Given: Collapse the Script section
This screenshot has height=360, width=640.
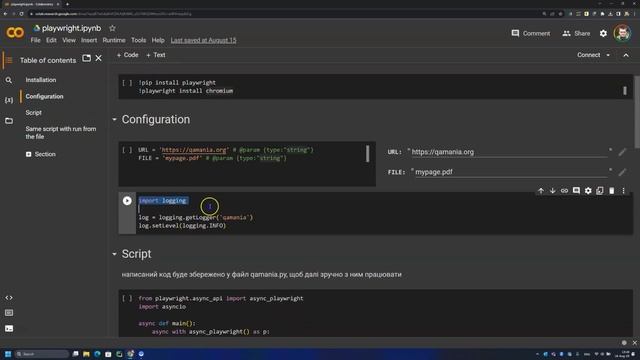Looking at the screenshot, I should click(x=114, y=254).
